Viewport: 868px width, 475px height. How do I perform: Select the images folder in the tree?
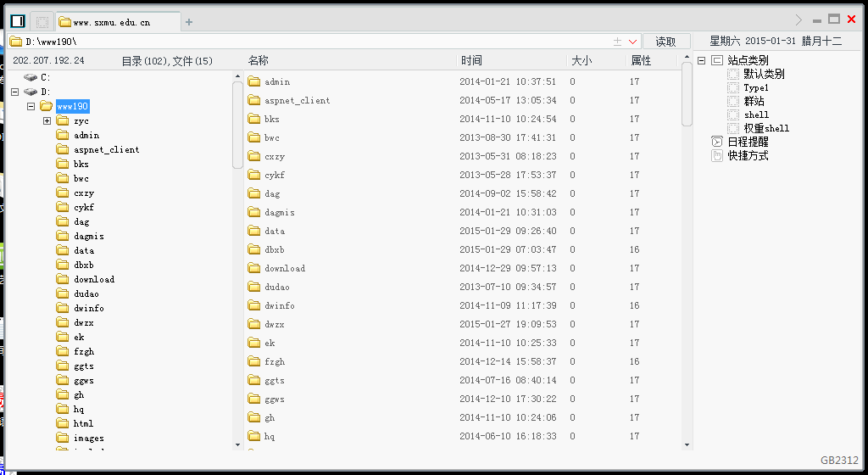point(88,438)
